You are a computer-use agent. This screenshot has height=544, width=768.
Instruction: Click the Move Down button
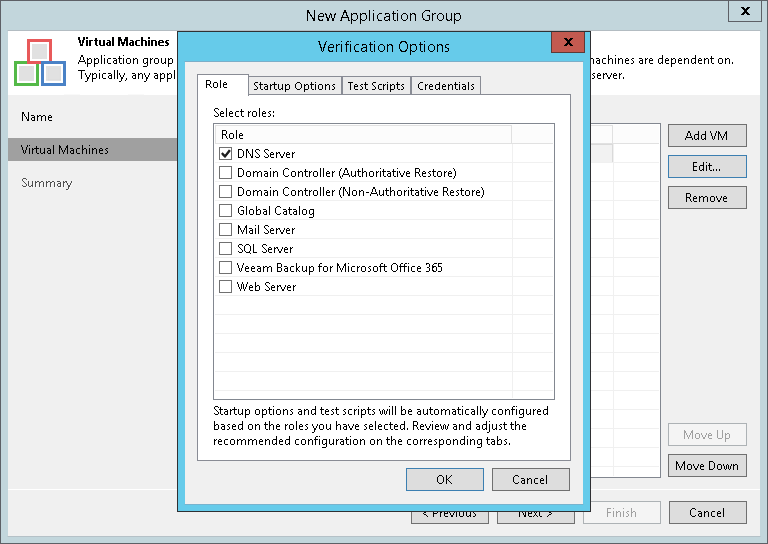(706, 466)
